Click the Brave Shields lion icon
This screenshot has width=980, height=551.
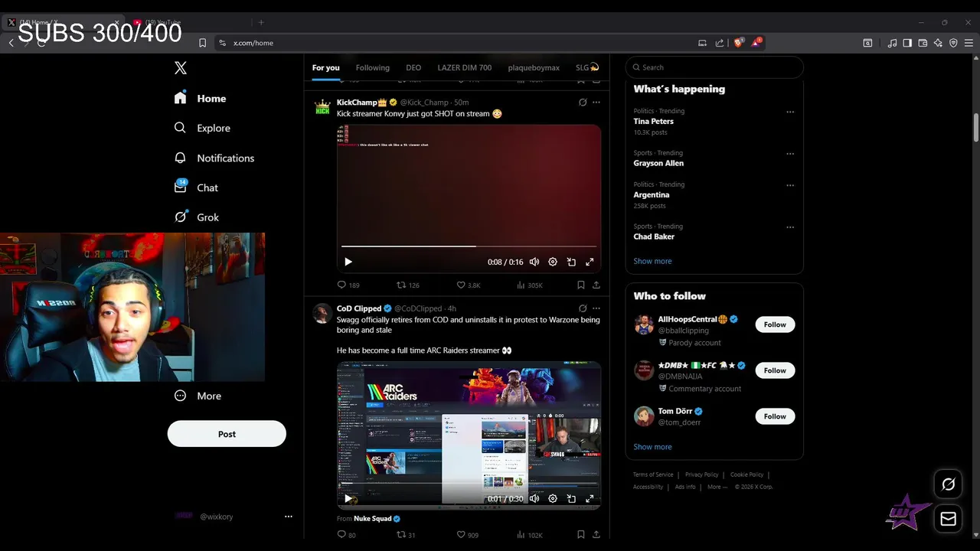coord(738,43)
